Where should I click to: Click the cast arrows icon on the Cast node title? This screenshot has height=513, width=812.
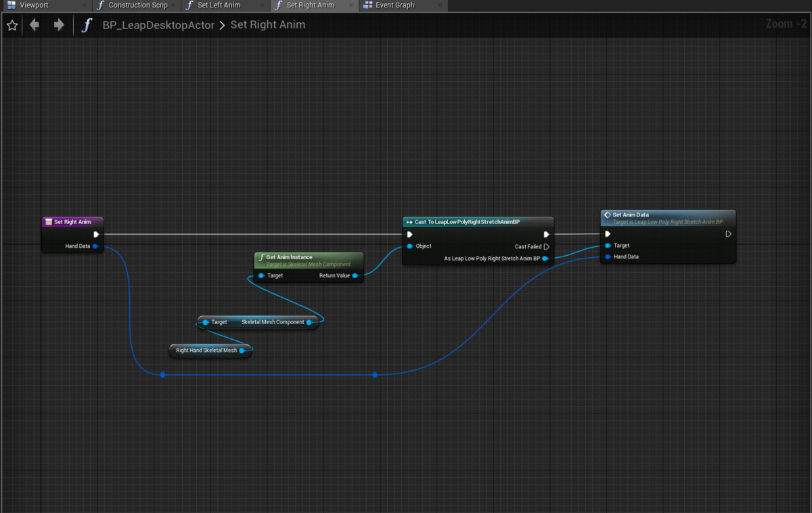coord(409,222)
